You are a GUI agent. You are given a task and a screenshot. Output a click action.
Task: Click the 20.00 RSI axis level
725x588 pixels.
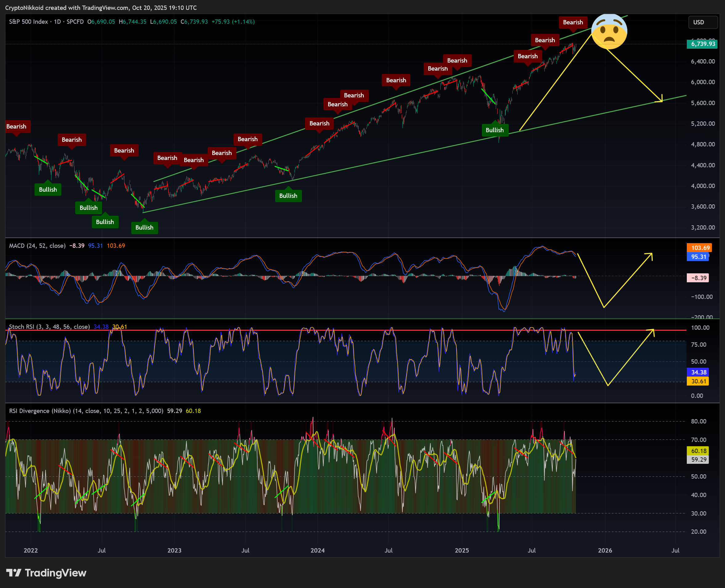(698, 531)
